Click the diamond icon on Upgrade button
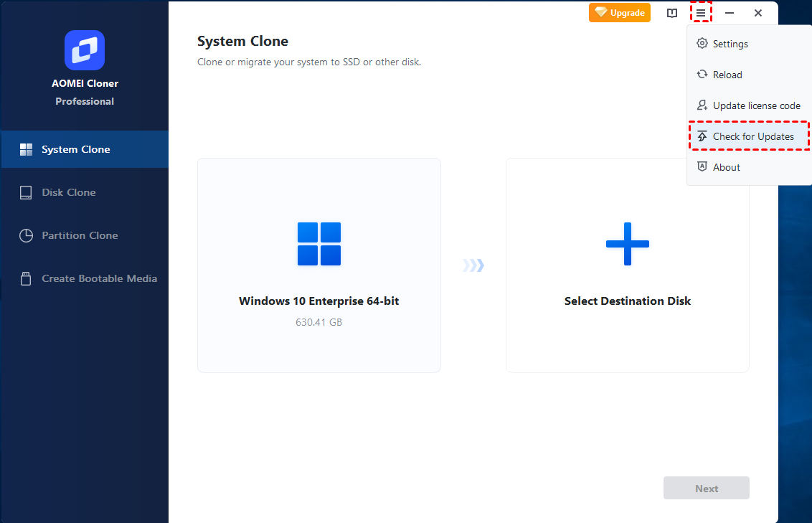 click(x=600, y=12)
